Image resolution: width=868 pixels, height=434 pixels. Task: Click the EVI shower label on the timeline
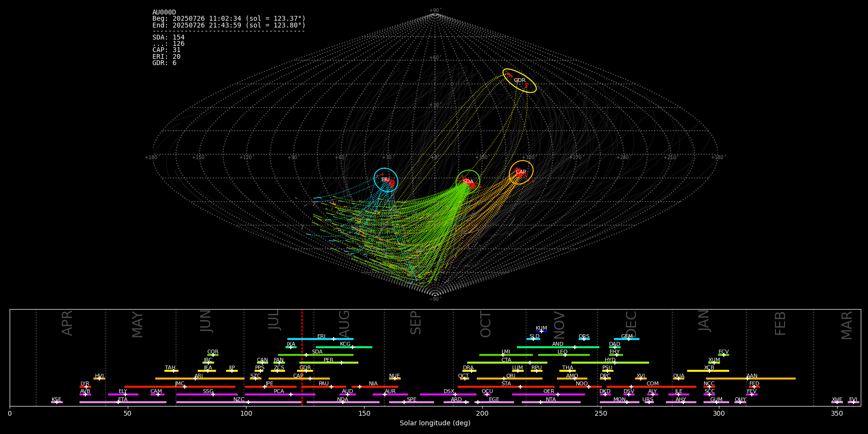pyautogui.click(x=853, y=400)
